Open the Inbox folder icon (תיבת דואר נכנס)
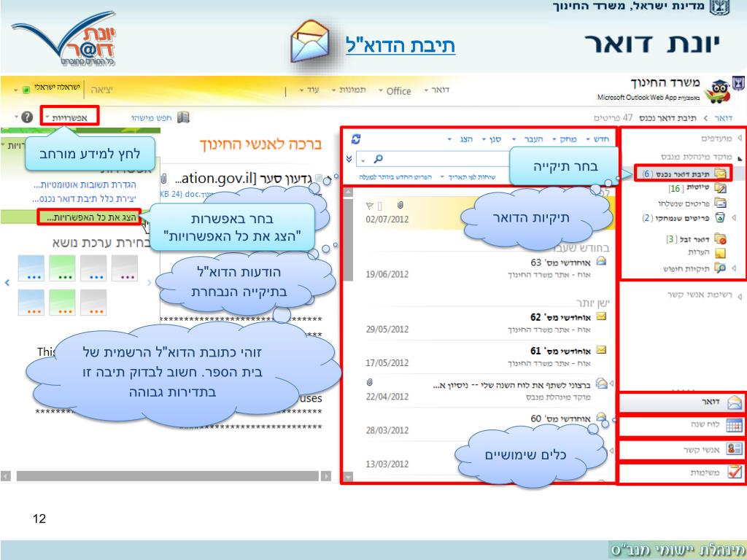The image size is (747, 560). tap(720, 174)
